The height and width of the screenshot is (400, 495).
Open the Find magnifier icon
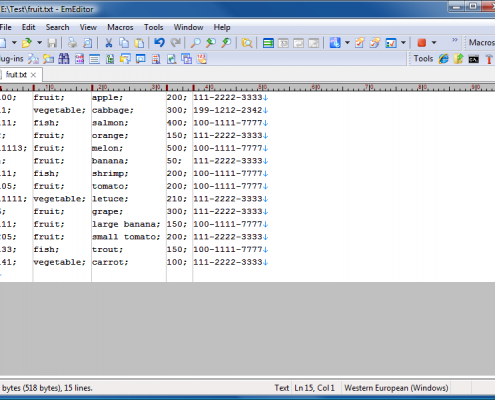(195, 43)
